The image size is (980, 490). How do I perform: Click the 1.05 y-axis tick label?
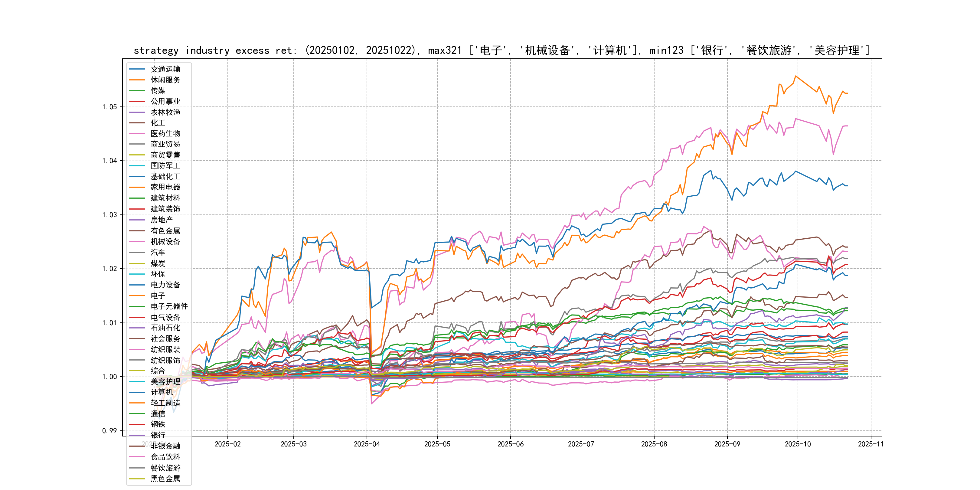click(109, 107)
